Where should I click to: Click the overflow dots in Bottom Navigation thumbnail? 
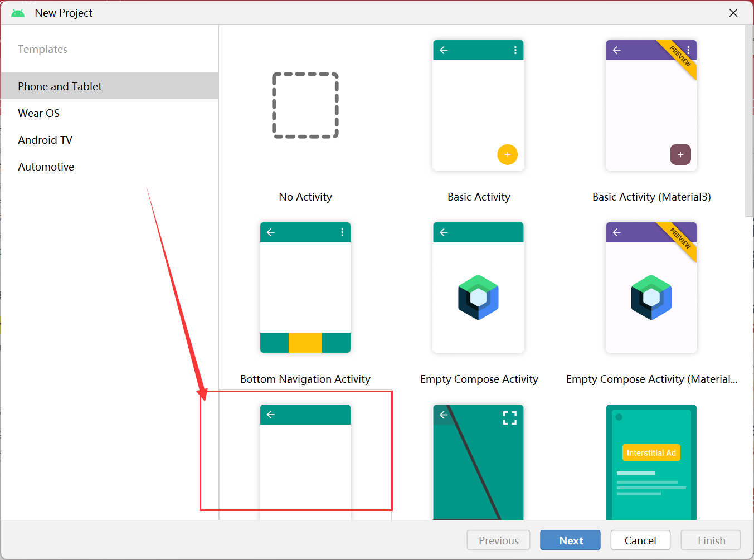pyautogui.click(x=342, y=232)
